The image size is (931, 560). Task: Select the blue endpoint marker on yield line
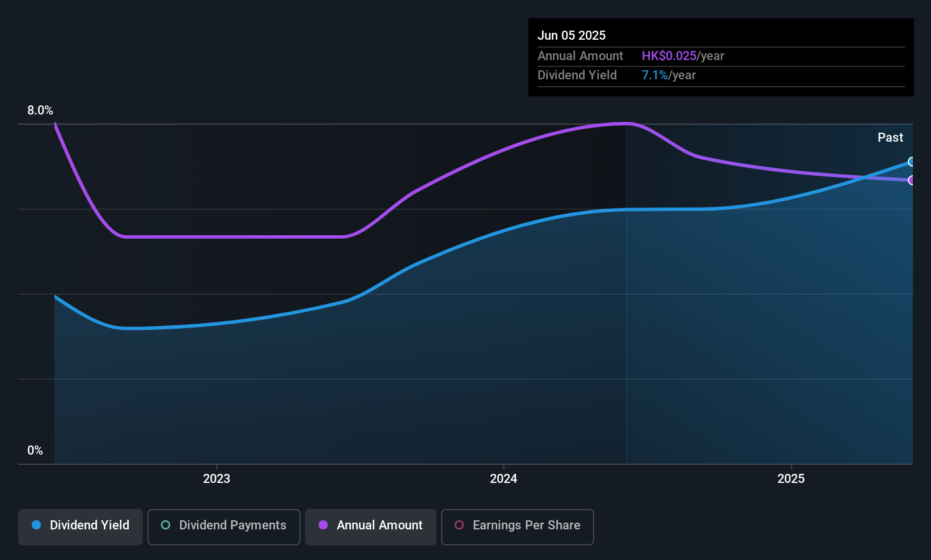pyautogui.click(x=911, y=162)
